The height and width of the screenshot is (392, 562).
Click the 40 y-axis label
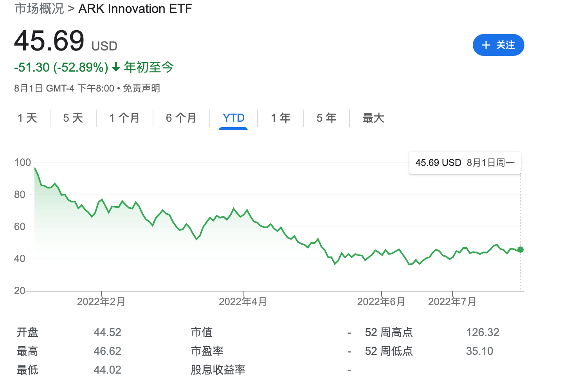(x=20, y=259)
